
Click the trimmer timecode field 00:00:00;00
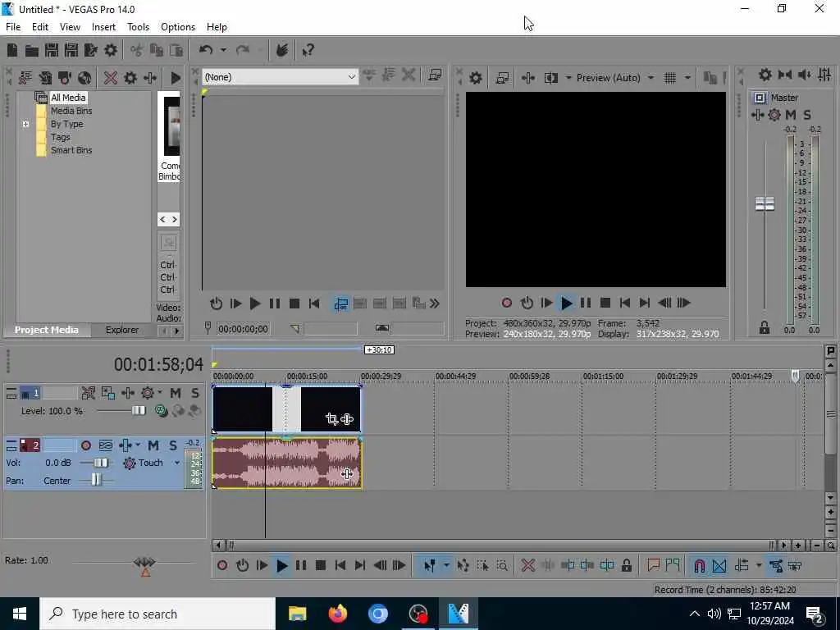pyautogui.click(x=243, y=329)
